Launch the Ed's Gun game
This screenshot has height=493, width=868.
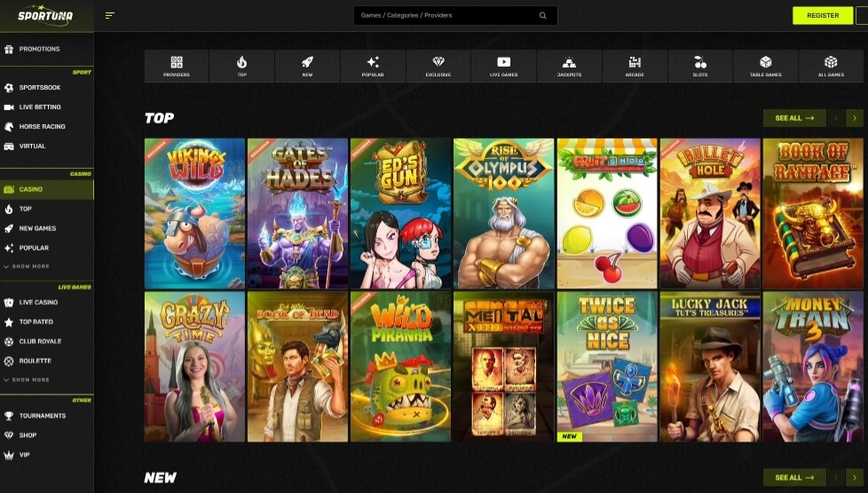point(401,214)
